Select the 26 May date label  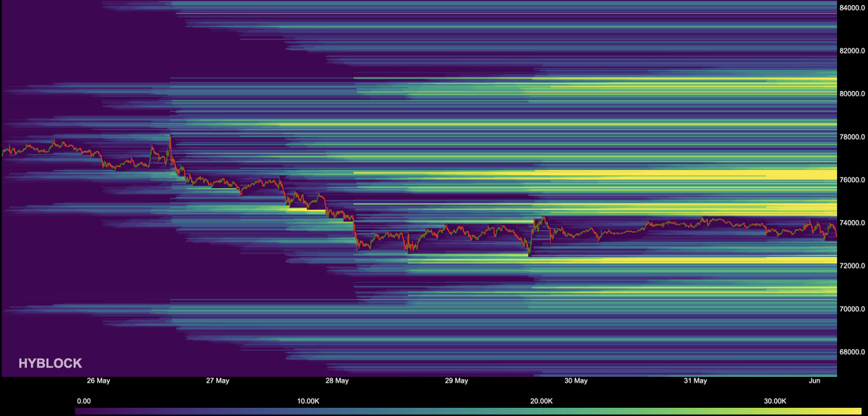(x=98, y=381)
